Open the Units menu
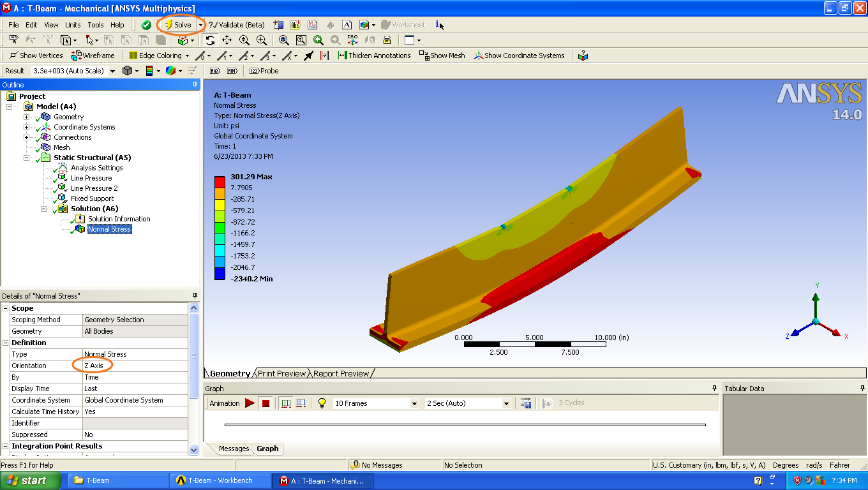This screenshot has width=868, height=490. [73, 25]
